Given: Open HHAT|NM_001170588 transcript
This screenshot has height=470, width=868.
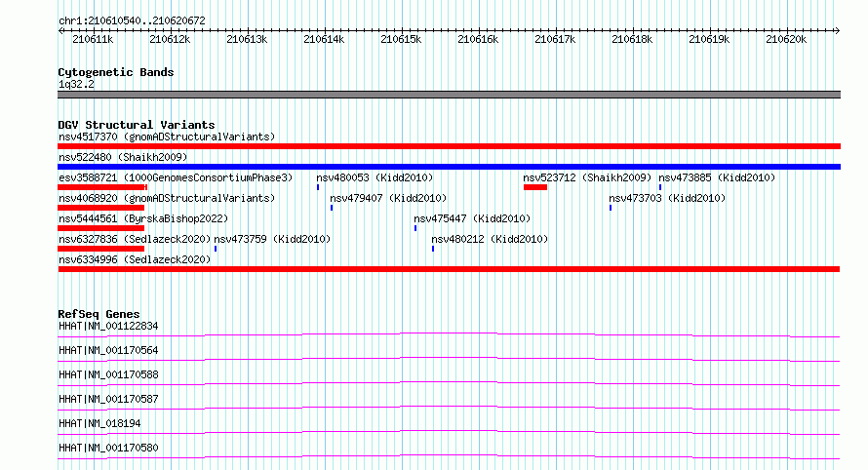Looking at the screenshot, I should click(108, 374).
